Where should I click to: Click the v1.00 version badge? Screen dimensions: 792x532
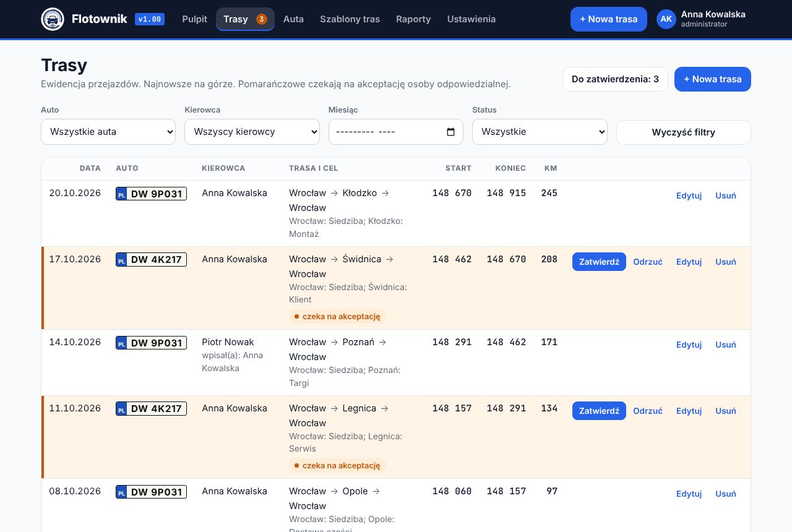coord(150,19)
